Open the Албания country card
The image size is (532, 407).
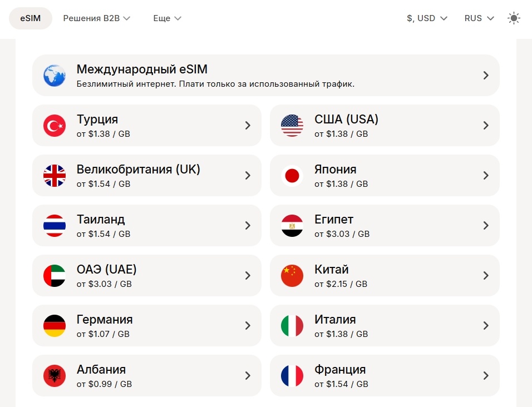pos(147,375)
